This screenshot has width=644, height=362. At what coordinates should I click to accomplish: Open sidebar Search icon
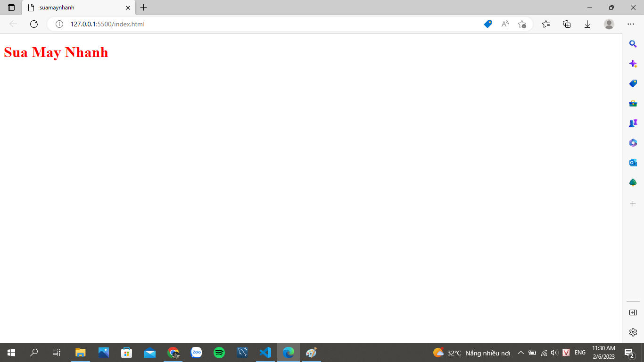pyautogui.click(x=633, y=44)
